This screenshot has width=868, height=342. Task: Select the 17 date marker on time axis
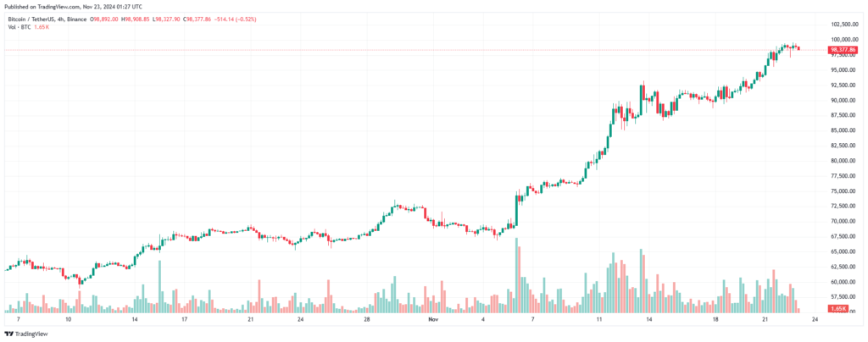tap(184, 319)
